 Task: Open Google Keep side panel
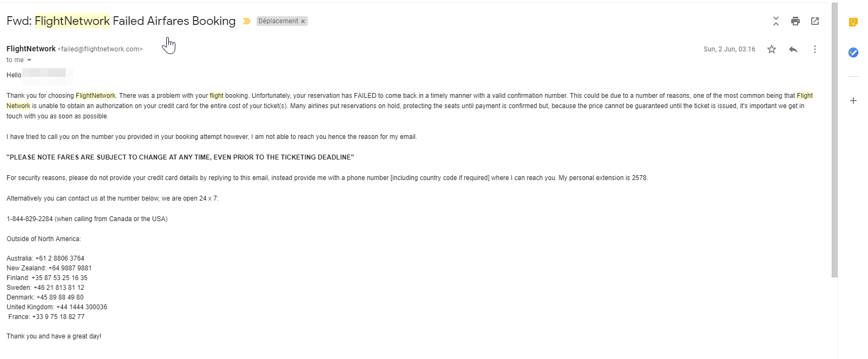coord(853,22)
